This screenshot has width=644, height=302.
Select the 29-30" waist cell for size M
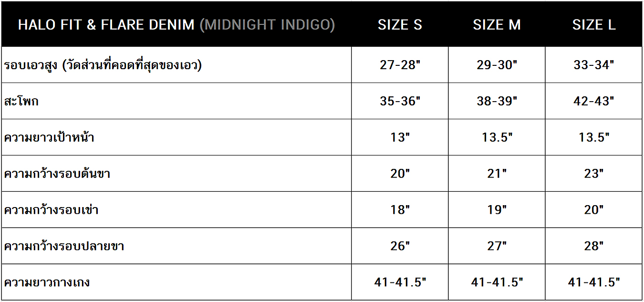pos(497,65)
